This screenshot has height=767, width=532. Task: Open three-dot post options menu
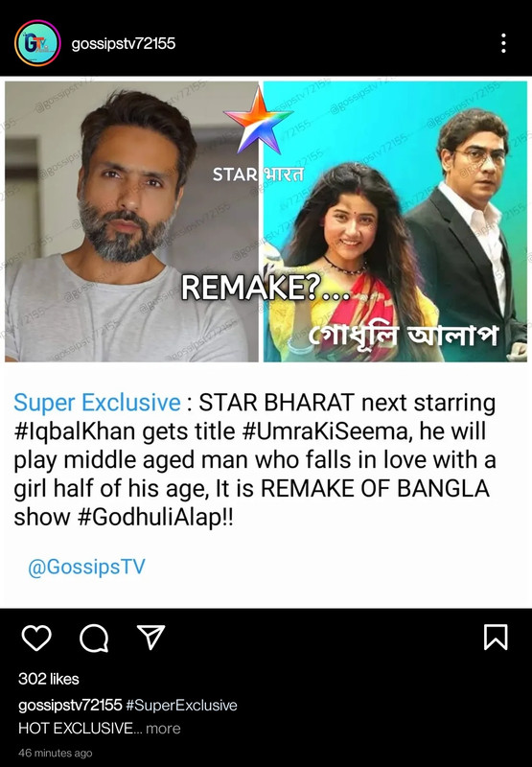coord(503,43)
